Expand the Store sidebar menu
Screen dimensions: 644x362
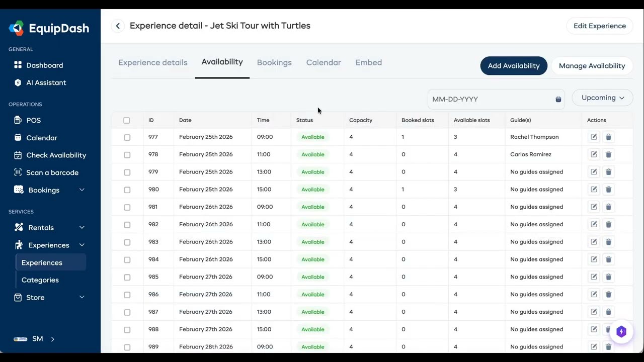[82, 298]
